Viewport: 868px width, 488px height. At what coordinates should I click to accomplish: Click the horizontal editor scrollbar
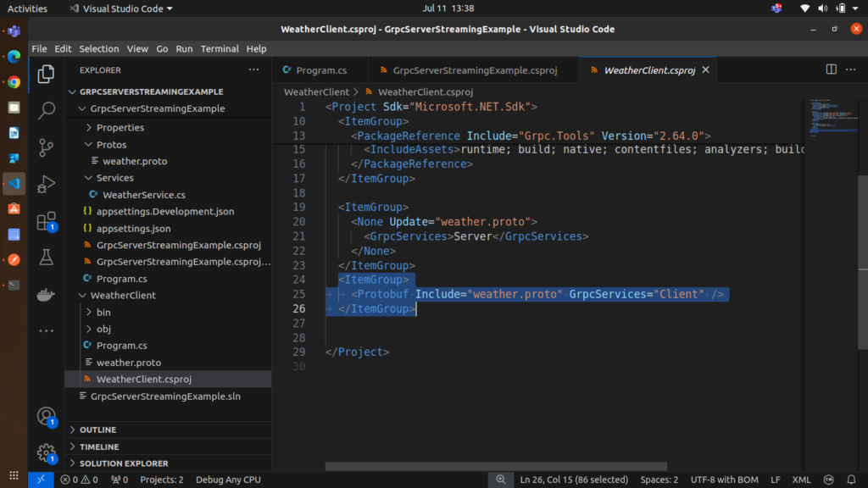496,466
